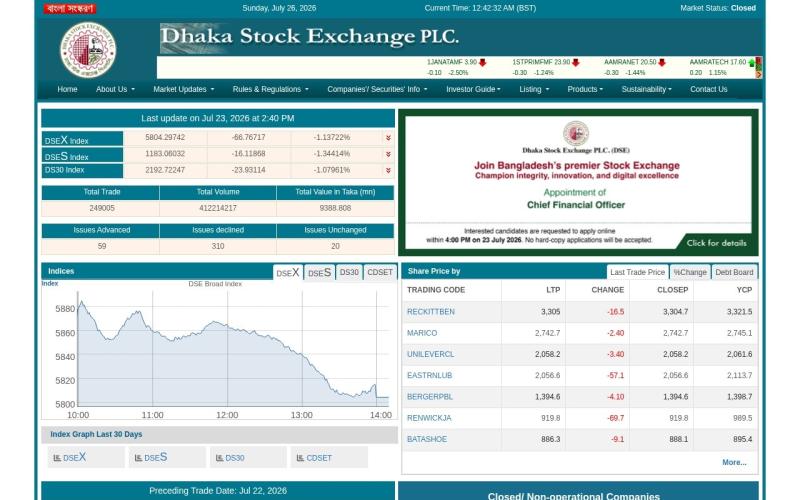Click the Total Volume value 412214217

pyautogui.click(x=218, y=208)
